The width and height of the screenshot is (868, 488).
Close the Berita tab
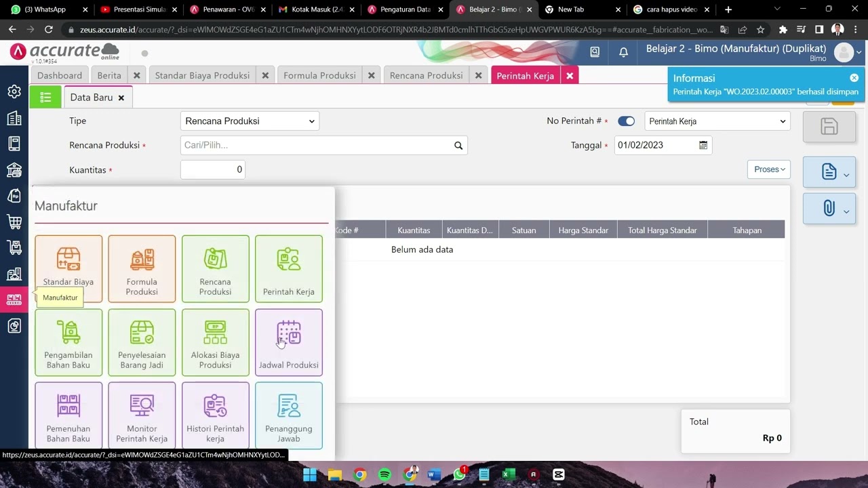click(137, 76)
